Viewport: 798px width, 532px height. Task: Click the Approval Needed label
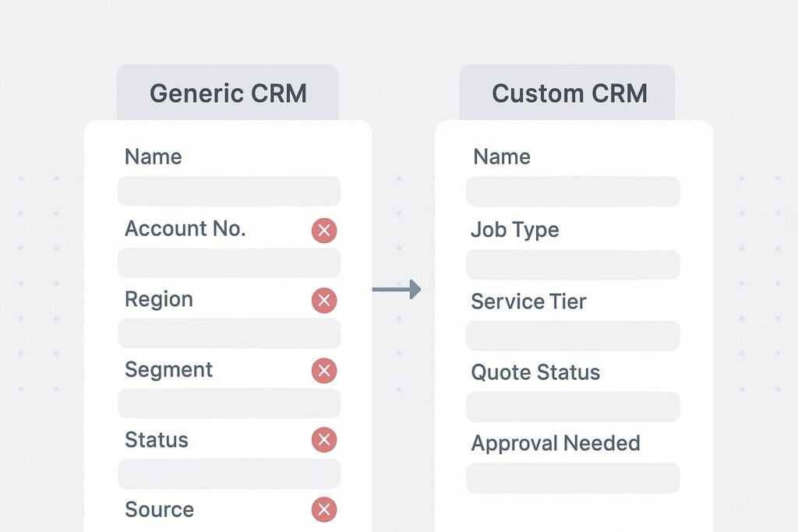point(555,443)
